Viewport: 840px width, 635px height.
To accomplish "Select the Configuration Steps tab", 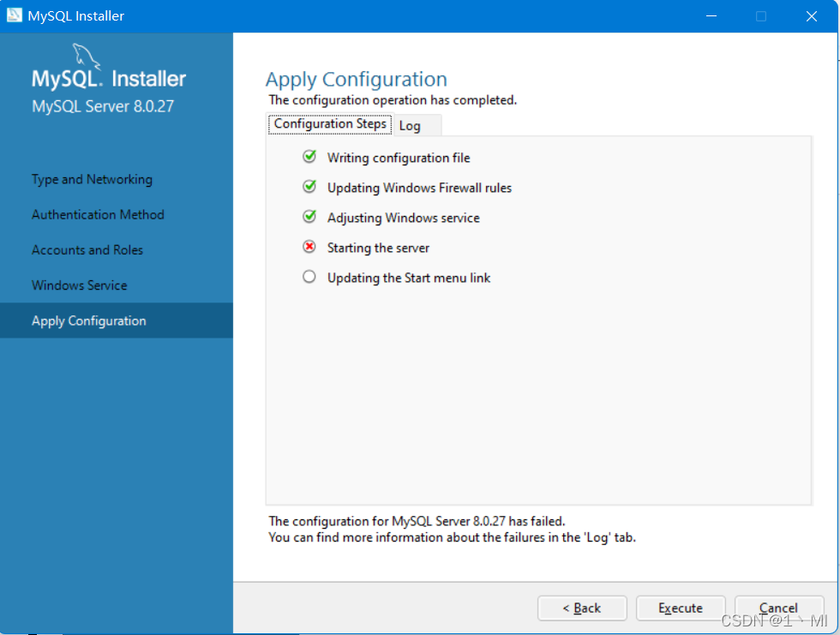I will tap(330, 123).
